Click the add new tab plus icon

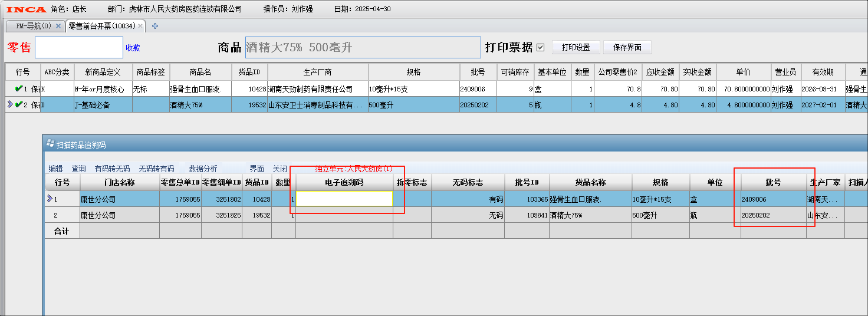[155, 26]
